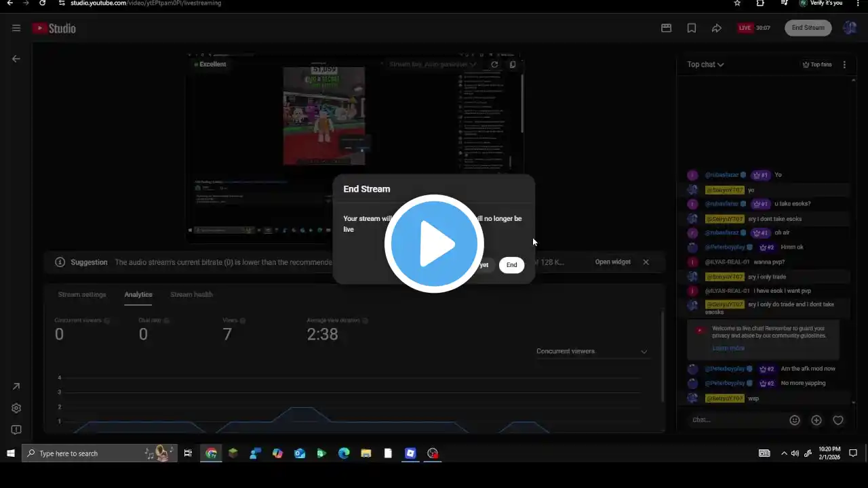Image resolution: width=868 pixels, height=488 pixels.
Task: Switch to the Stream settings tab
Action: (82, 295)
